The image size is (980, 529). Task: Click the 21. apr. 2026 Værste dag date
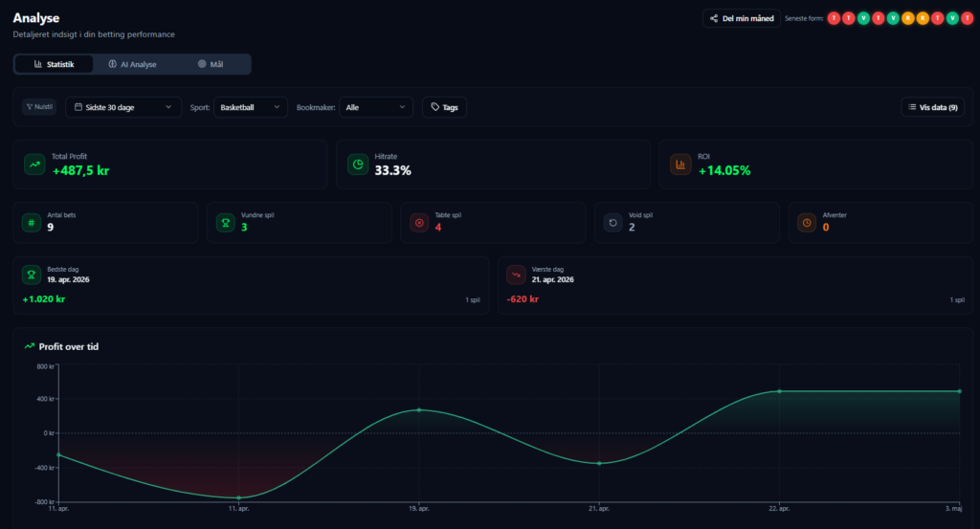552,279
